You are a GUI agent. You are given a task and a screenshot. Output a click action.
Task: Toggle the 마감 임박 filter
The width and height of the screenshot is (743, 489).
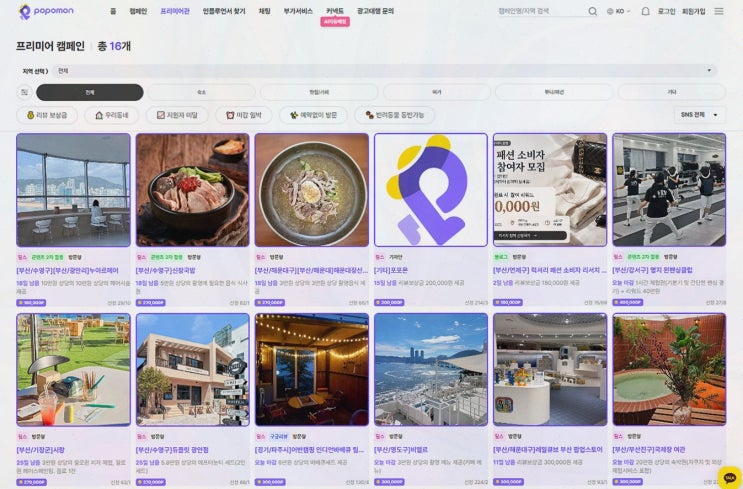[x=244, y=115]
